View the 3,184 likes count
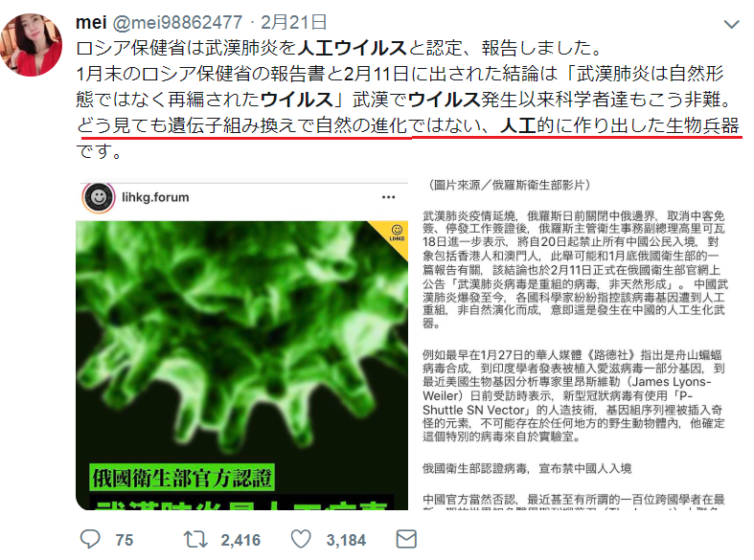 pyautogui.click(x=346, y=540)
